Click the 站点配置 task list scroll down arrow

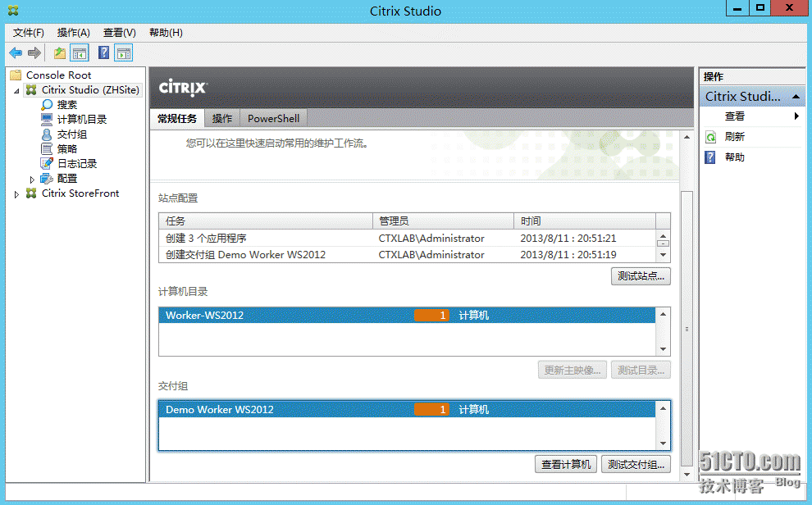tap(663, 255)
